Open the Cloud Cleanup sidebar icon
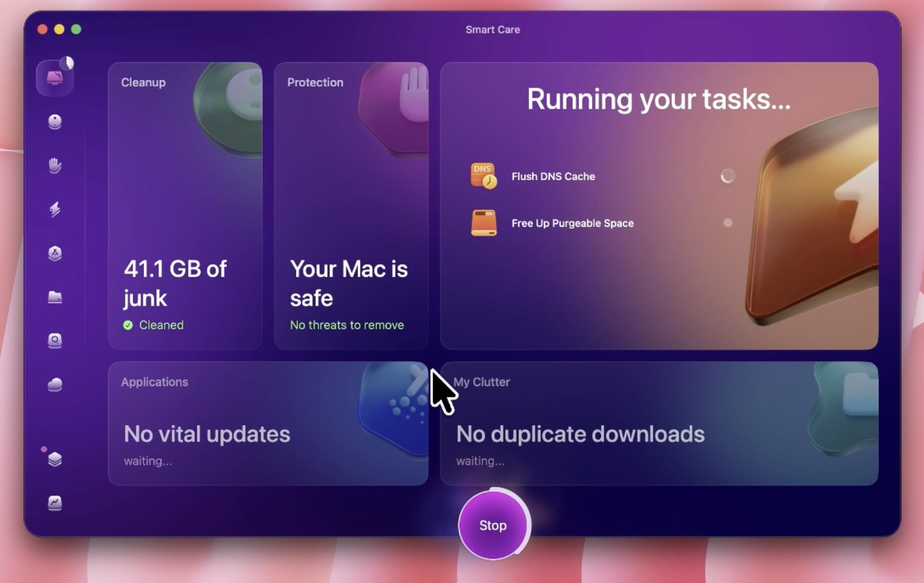 (x=55, y=385)
